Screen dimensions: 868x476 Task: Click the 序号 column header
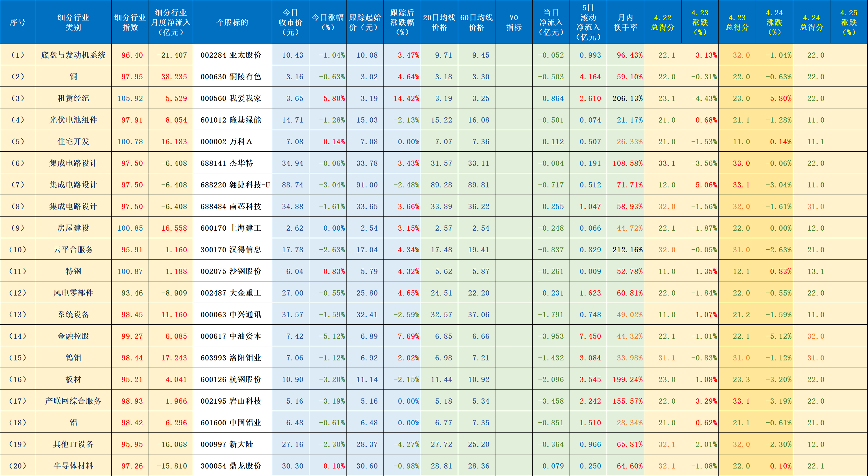tap(17, 22)
